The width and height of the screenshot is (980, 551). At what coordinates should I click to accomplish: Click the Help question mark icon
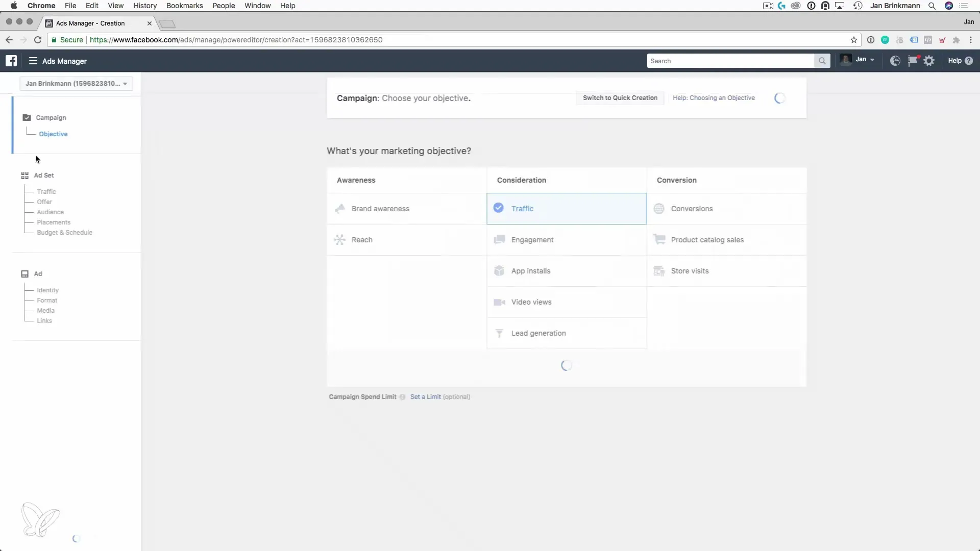[969, 61]
